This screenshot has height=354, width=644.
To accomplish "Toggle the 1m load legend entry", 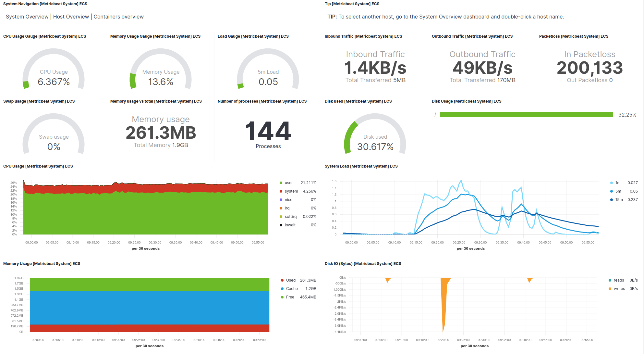I will 617,183.
